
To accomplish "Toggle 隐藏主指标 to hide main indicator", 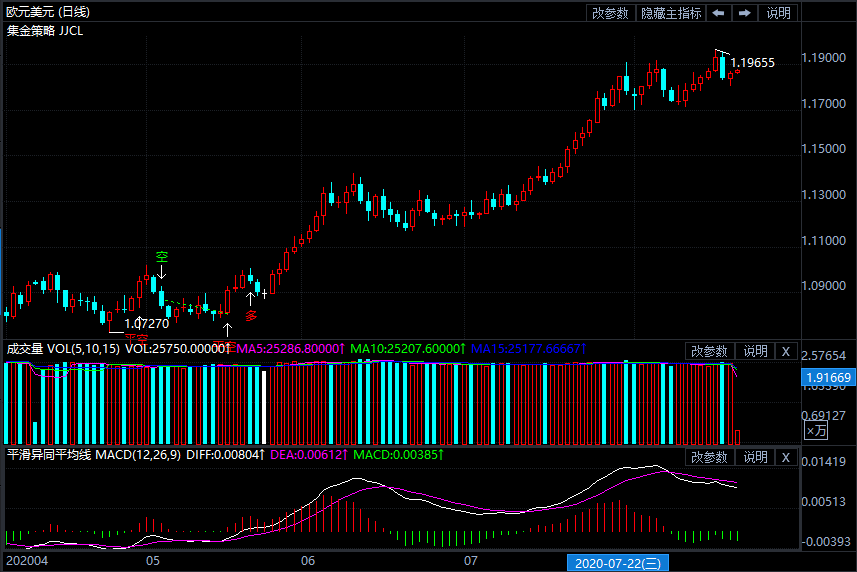I will [x=671, y=13].
